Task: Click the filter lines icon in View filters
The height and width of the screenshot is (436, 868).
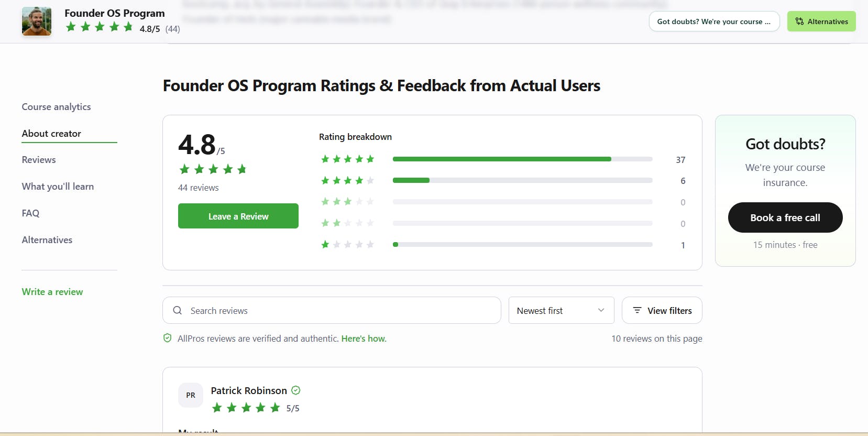Action: 637,310
